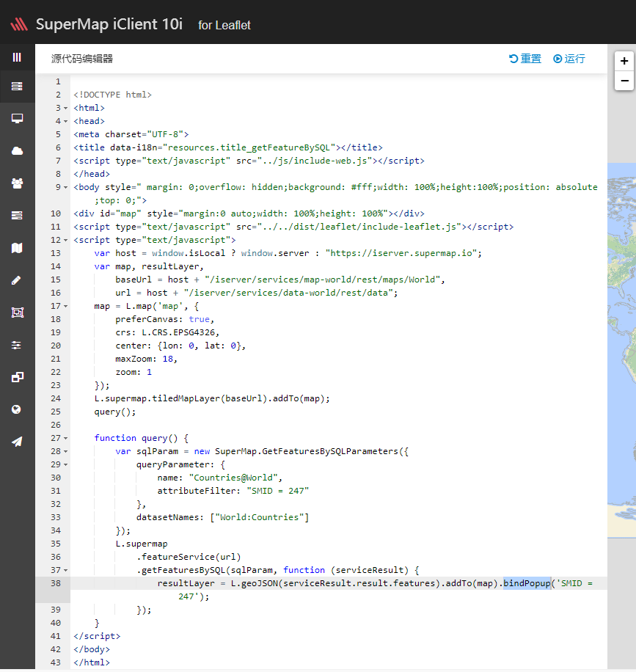The width and height of the screenshot is (636, 672).
Task: Zoom out the map with minus button
Action: tap(624, 81)
